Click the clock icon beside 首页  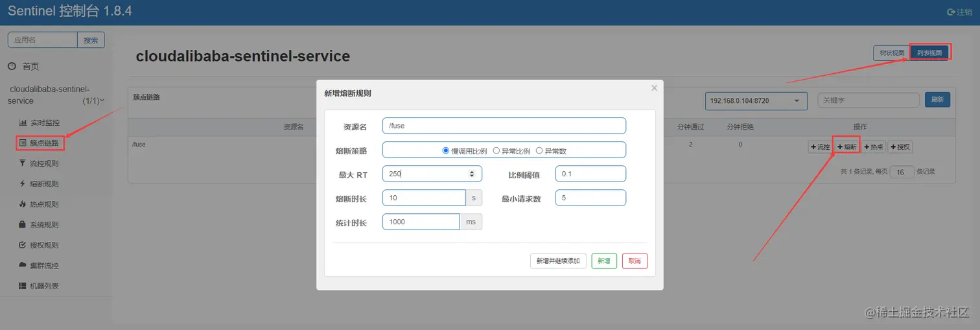click(12, 66)
